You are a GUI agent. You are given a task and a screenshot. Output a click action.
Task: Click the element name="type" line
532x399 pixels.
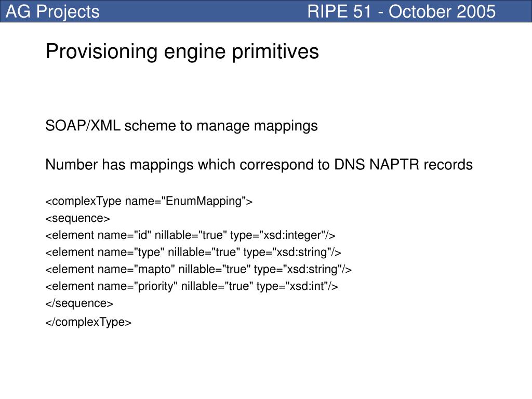(193, 252)
